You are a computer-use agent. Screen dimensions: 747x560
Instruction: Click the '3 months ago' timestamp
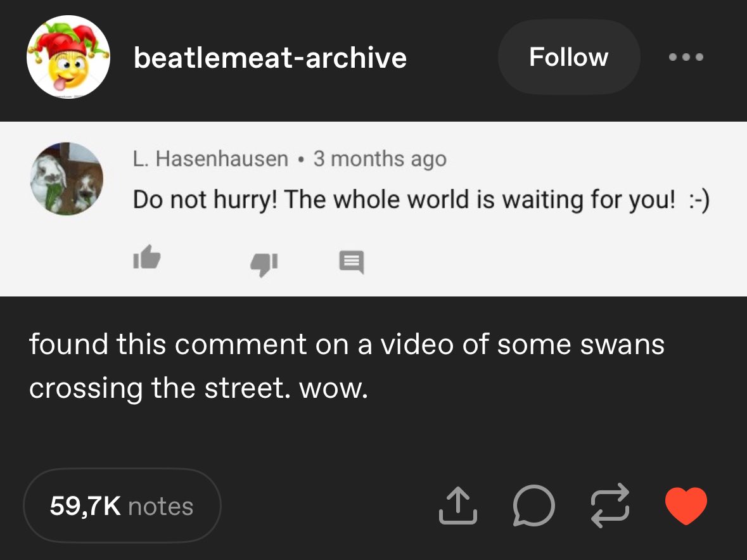click(380, 159)
